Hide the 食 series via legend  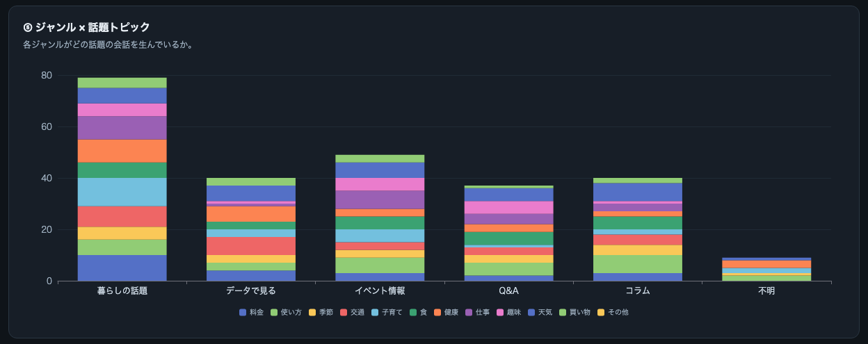(418, 312)
